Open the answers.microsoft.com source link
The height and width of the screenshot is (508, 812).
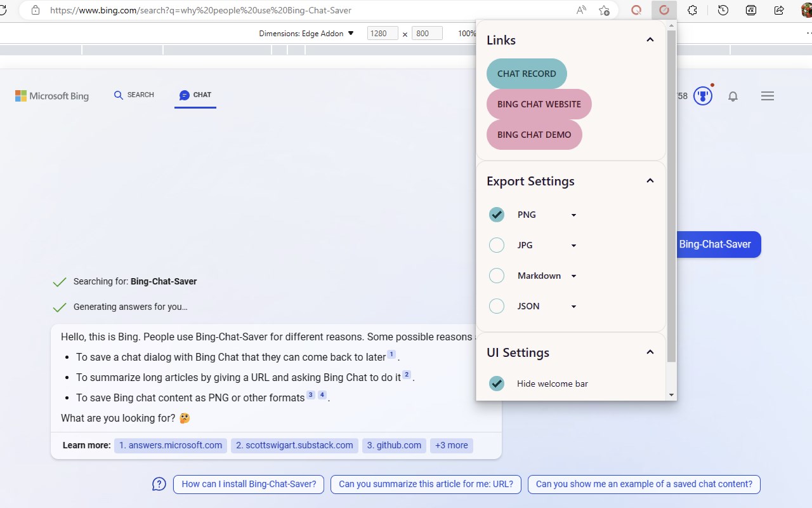[x=171, y=445]
